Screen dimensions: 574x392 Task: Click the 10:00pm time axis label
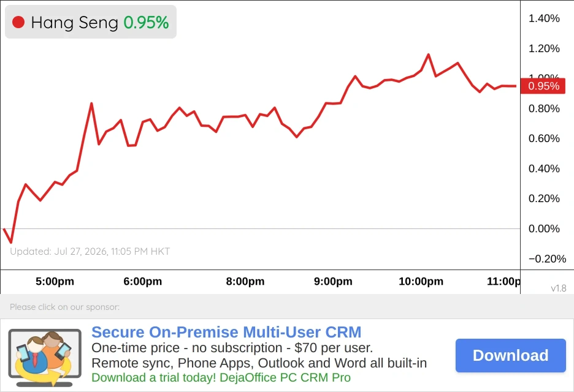[421, 281]
